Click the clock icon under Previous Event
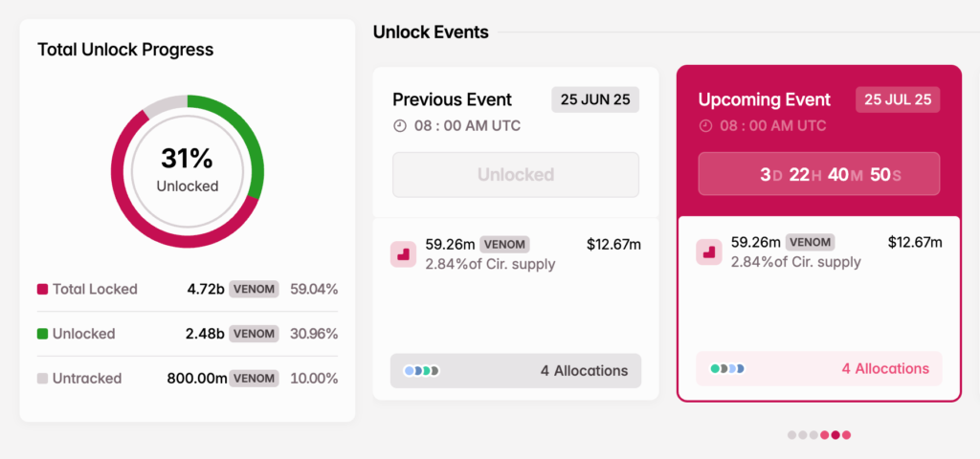The height and width of the screenshot is (459, 980). click(400, 126)
